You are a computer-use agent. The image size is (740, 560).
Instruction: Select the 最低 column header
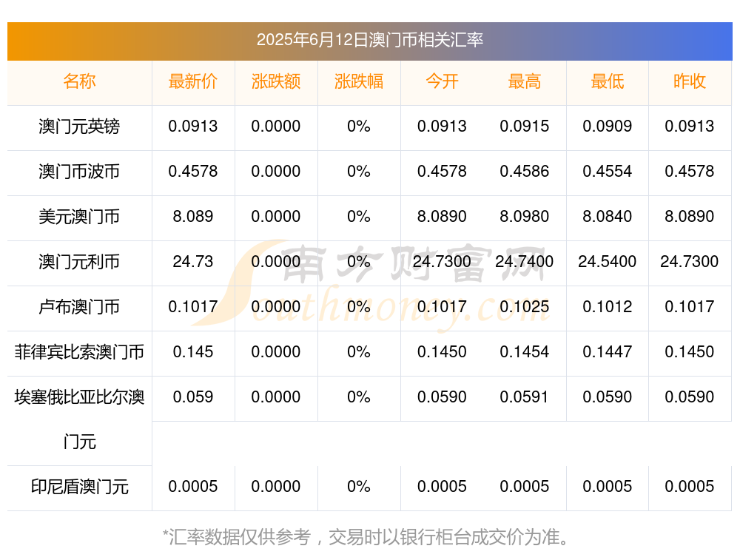coord(608,81)
